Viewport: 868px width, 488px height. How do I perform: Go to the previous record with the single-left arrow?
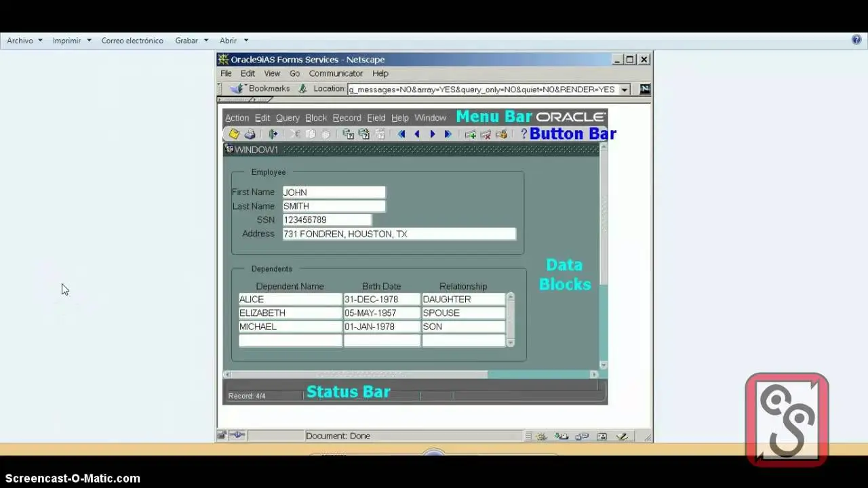pyautogui.click(x=417, y=134)
